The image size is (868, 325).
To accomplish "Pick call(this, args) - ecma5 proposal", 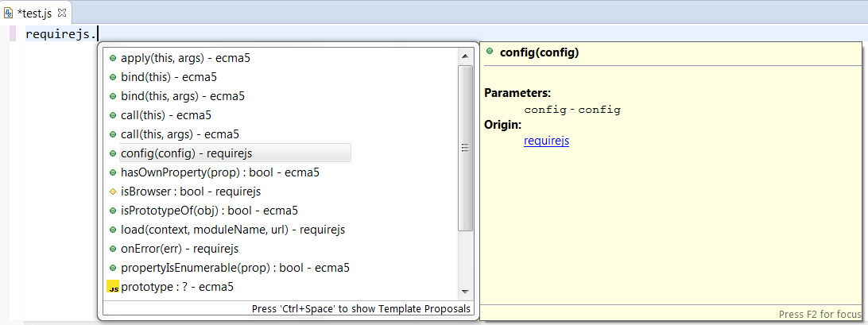I will coord(180,134).
